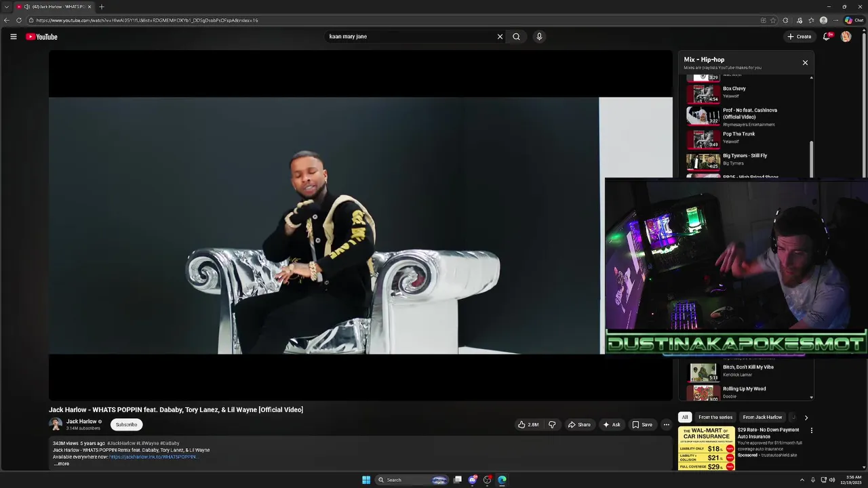The image size is (868, 488).
Task: Expand the description with ...more
Action: pyautogui.click(x=62, y=464)
